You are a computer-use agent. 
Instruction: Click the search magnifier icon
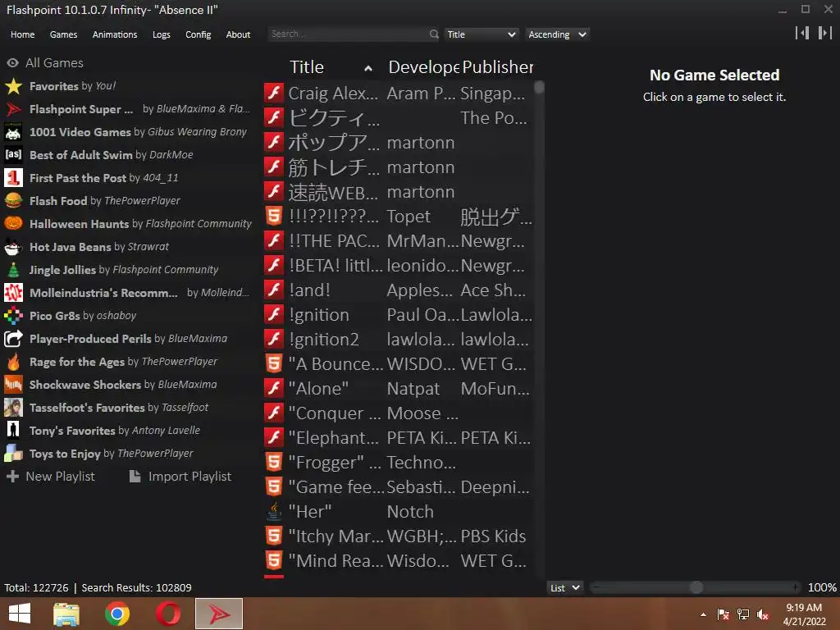[433, 34]
